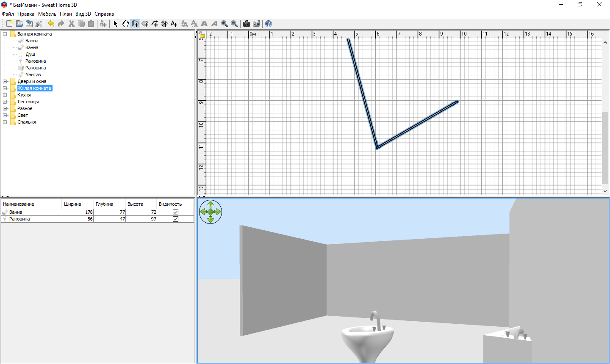The height and width of the screenshot is (364, 610).
Task: Turn the 3D camera right with the right arrow
Action: click(218, 212)
